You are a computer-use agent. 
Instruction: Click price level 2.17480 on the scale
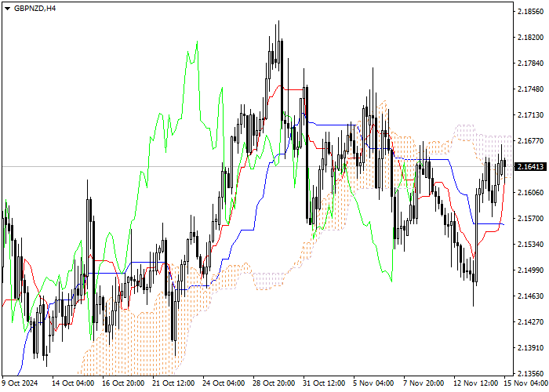pyautogui.click(x=531, y=89)
